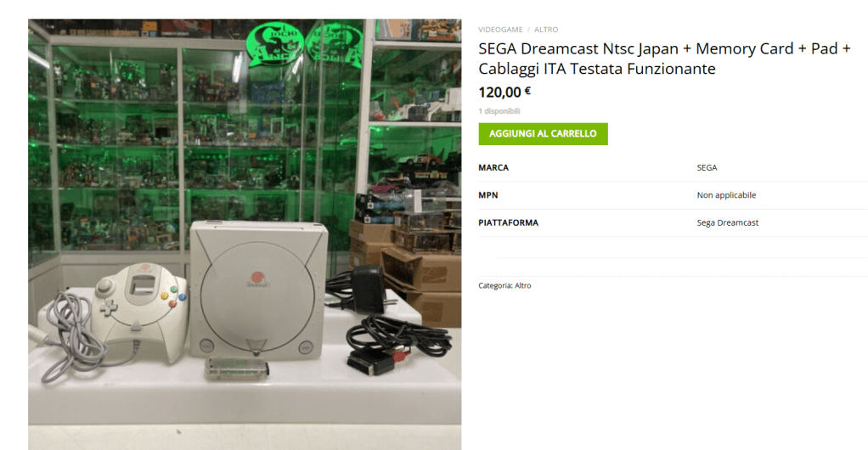This screenshot has width=868, height=450.
Task: Click the MPN attribute label
Action: tap(488, 195)
